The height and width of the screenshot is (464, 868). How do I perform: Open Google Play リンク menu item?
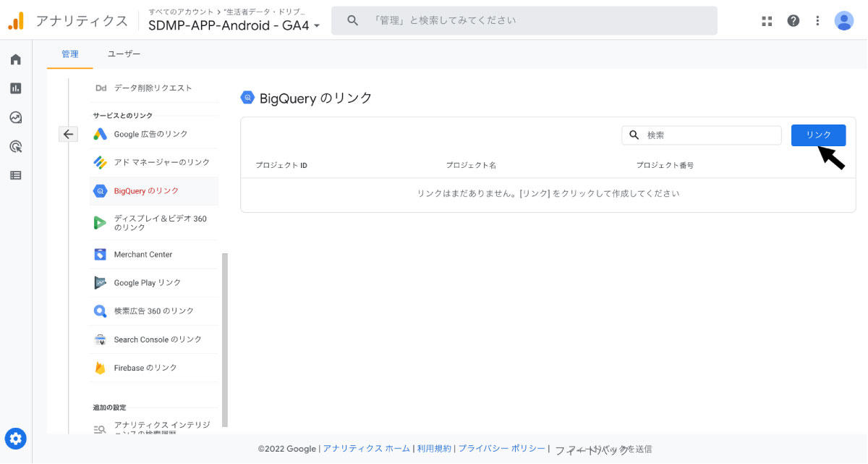tap(153, 282)
